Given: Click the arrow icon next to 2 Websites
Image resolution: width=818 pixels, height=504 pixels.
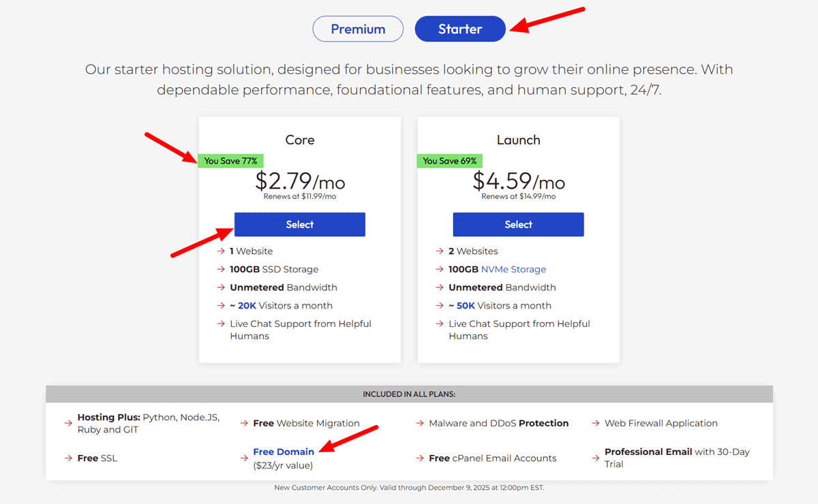Looking at the screenshot, I should [x=440, y=251].
